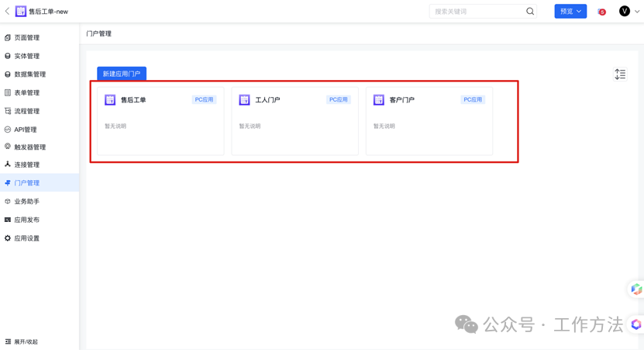The height and width of the screenshot is (350, 644).
Task: Click the 工人门户 portal card icon
Action: (244, 100)
